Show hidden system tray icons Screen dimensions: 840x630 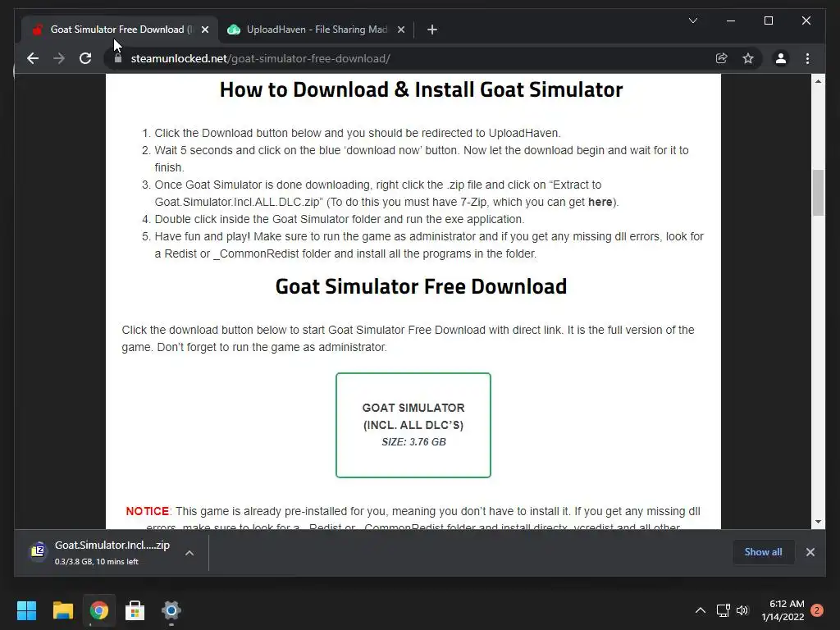[701, 610]
